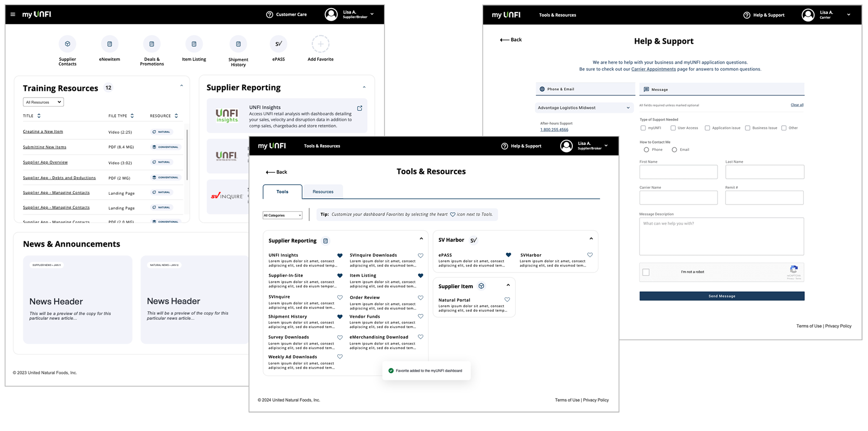The width and height of the screenshot is (868, 431).
Task: Open the Carrier Appointments link
Action: (x=653, y=69)
